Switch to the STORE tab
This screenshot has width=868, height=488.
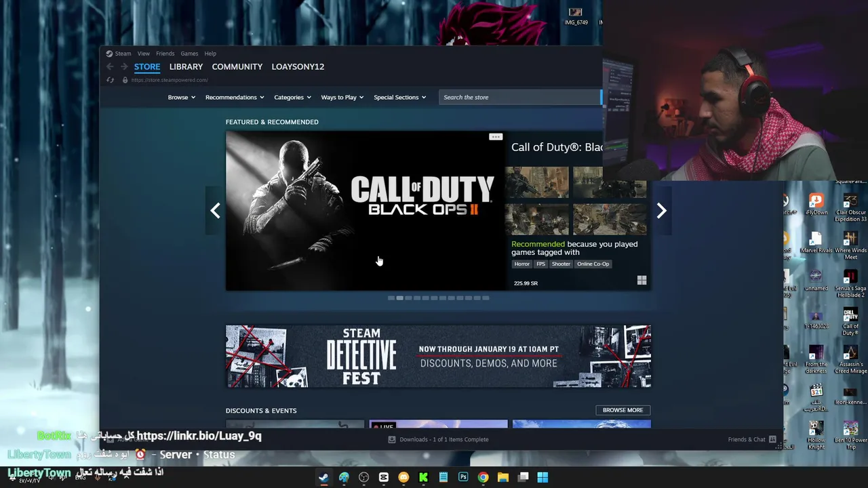point(147,66)
